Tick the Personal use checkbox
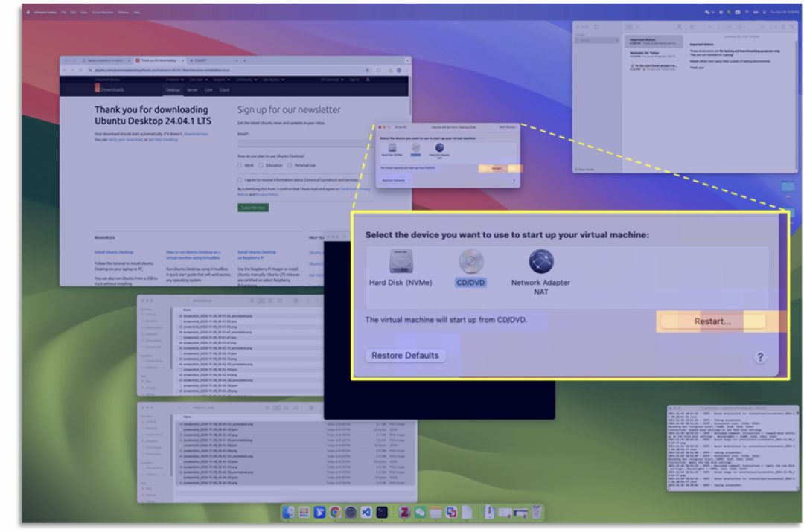Image resolution: width=804 pixels, height=532 pixels. click(290, 165)
